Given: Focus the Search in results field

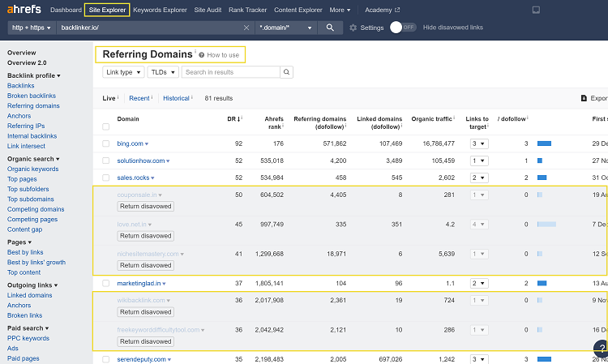Looking at the screenshot, I should point(231,72).
